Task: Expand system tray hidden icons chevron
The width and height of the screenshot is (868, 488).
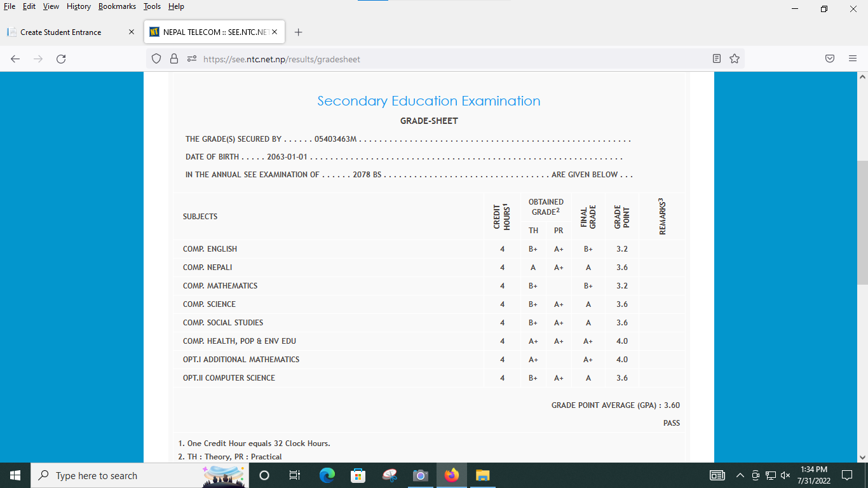Action: [740, 475]
